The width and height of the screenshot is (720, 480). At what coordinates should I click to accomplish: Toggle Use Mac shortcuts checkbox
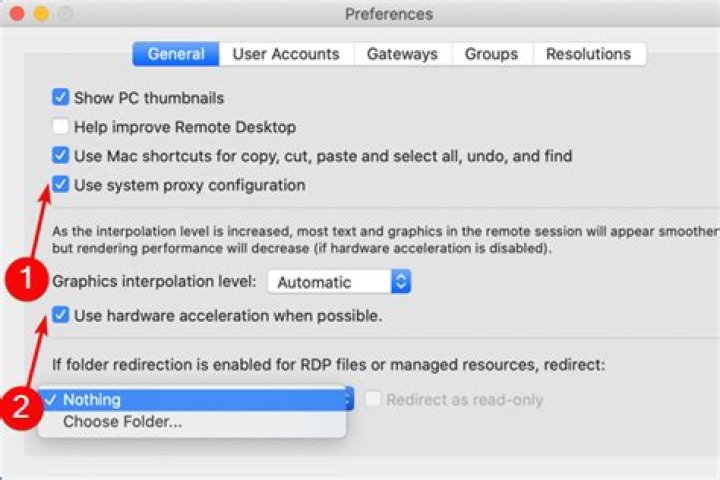61,156
